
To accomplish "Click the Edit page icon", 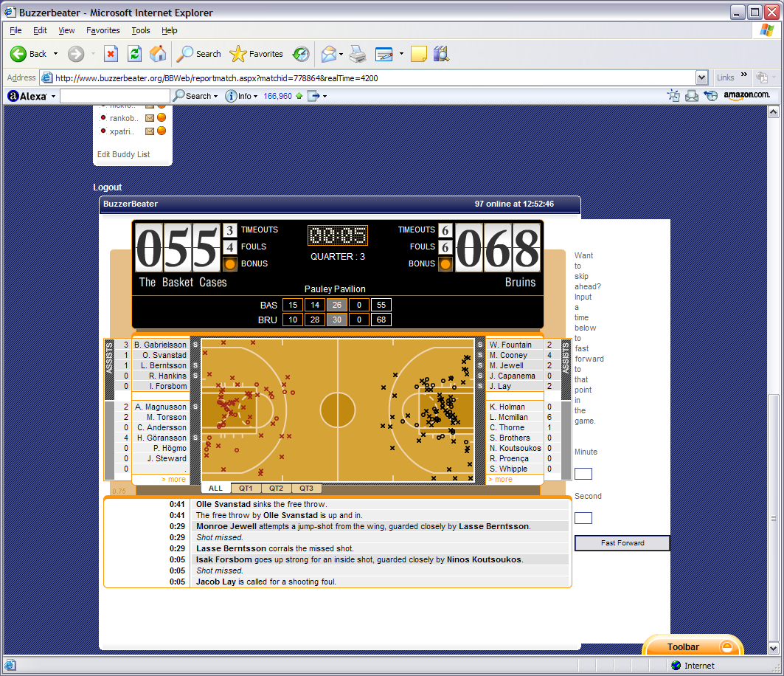I will pyautogui.click(x=384, y=54).
